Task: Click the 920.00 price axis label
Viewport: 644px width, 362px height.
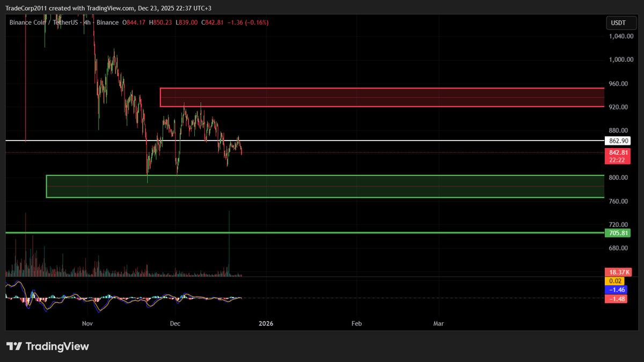Action: [x=619, y=107]
